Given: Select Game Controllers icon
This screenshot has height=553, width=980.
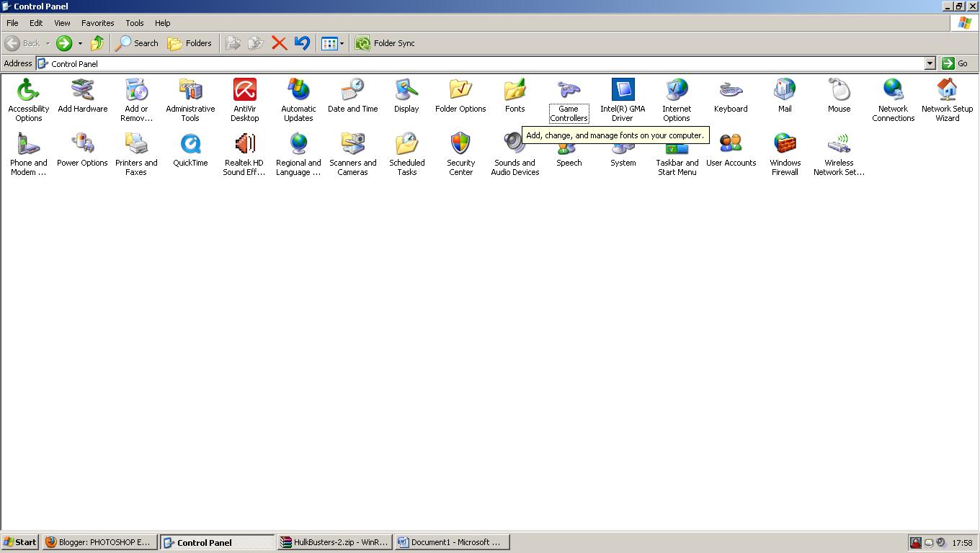Looking at the screenshot, I should (x=569, y=90).
